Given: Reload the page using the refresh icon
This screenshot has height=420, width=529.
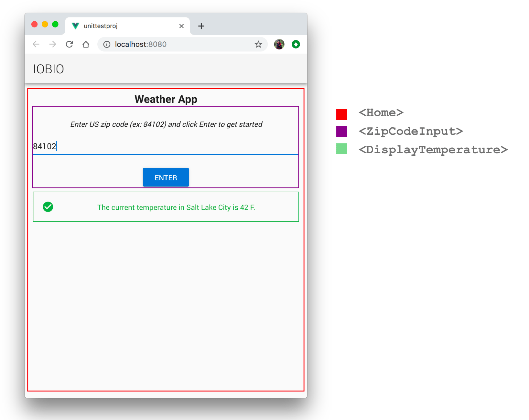Looking at the screenshot, I should (70, 44).
